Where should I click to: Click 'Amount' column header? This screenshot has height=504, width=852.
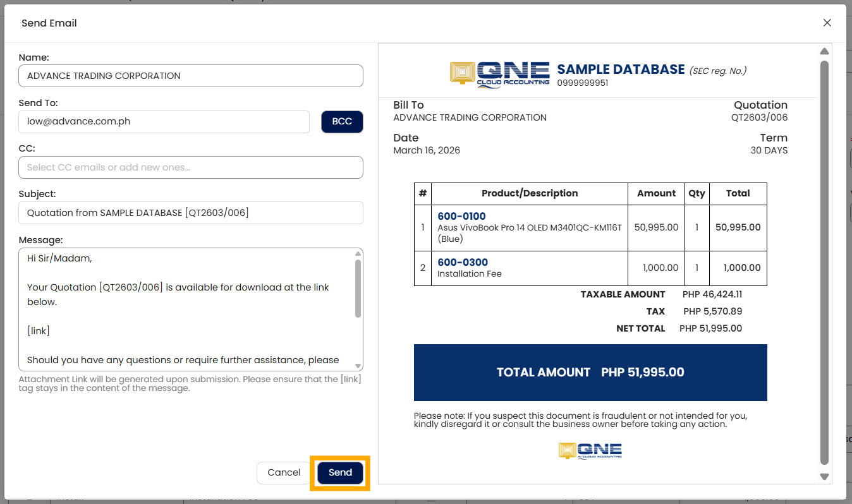[657, 193]
